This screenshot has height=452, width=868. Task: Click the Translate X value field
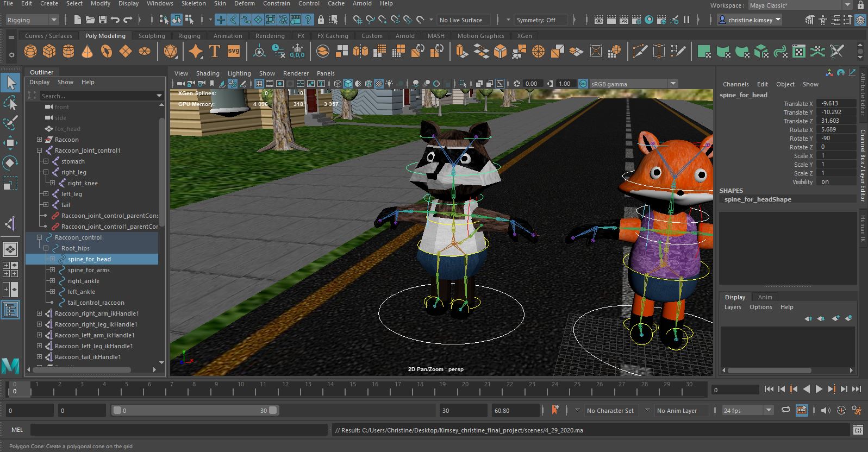click(x=836, y=103)
